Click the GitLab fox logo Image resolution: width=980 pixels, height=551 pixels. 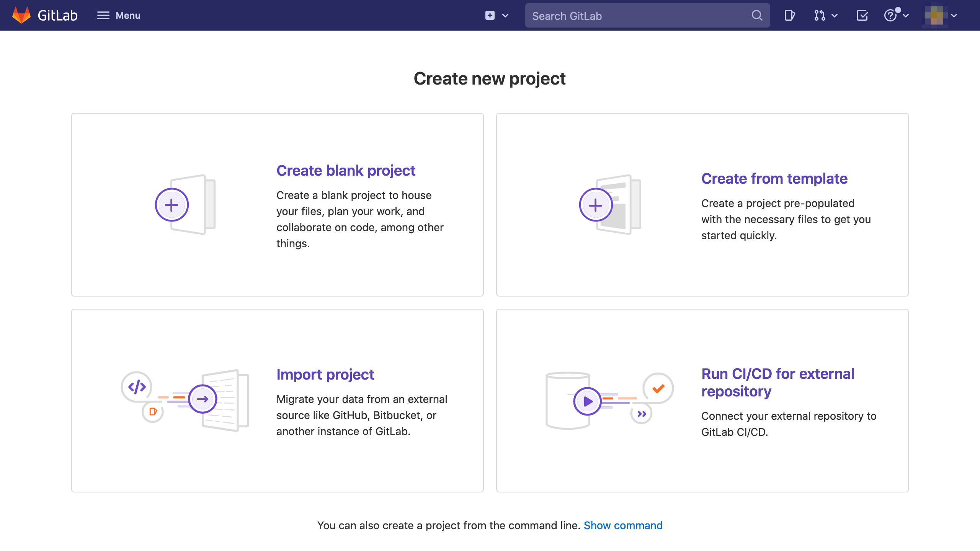(x=21, y=15)
